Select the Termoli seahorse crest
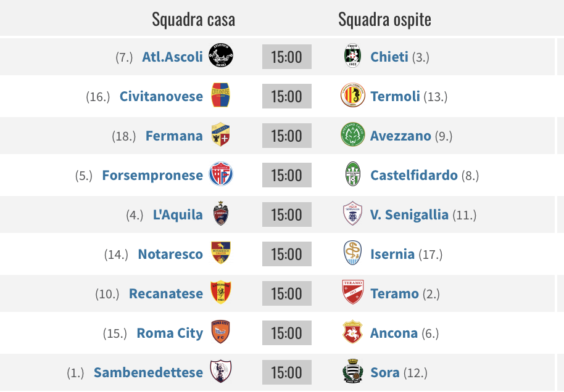Screen dimensions: 564x392 [x=352, y=95]
